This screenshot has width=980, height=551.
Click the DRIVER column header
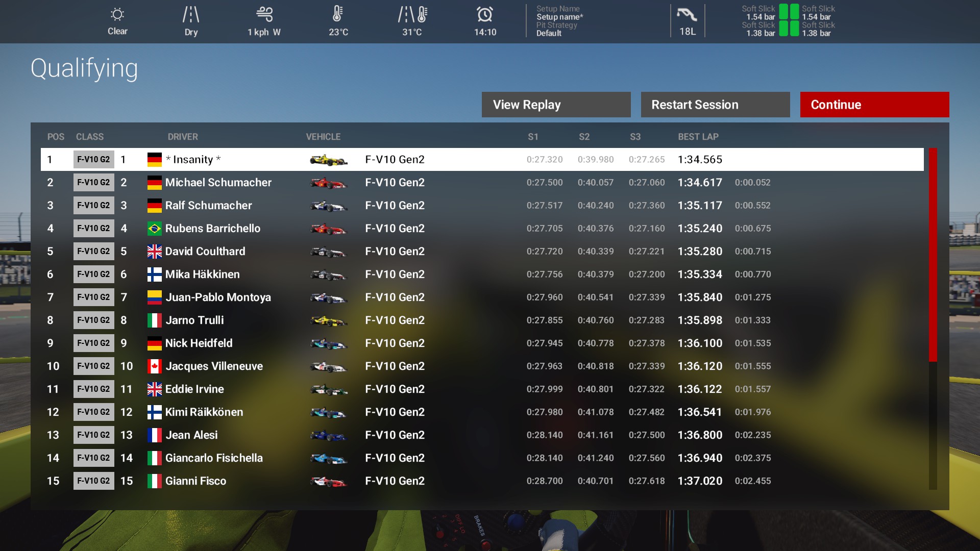(x=183, y=137)
